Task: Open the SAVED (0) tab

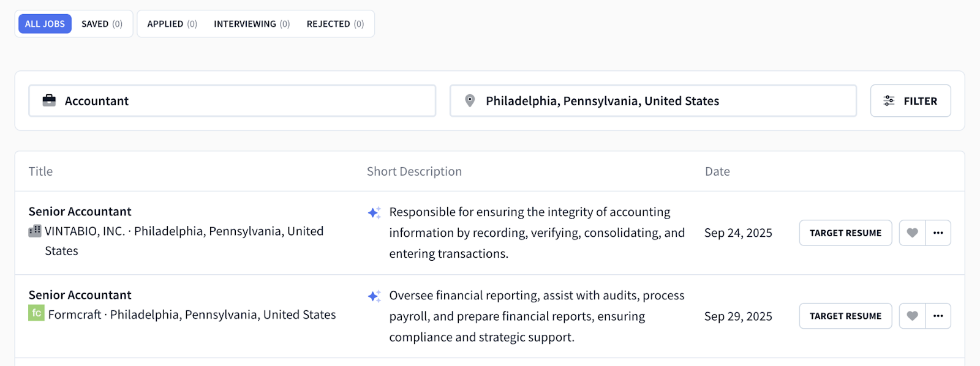Action: click(102, 24)
